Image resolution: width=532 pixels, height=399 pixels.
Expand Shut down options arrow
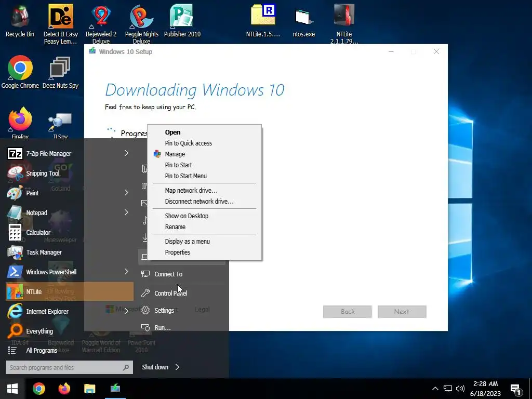coord(178,367)
